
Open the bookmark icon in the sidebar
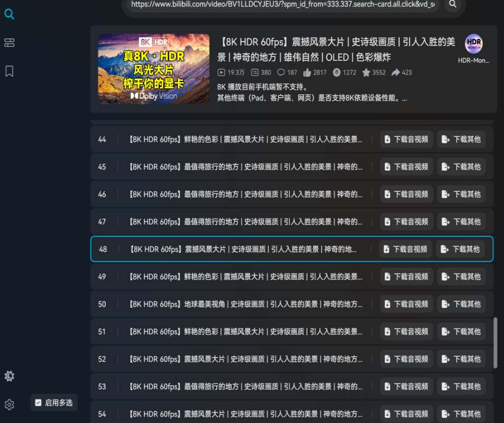9,71
